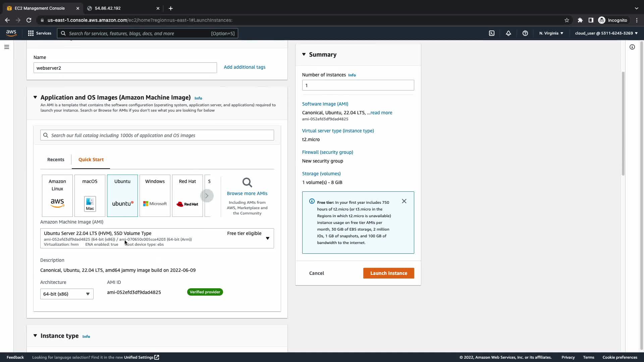This screenshot has width=644, height=362.
Task: Switch to the Recents tab
Action: pos(56,160)
